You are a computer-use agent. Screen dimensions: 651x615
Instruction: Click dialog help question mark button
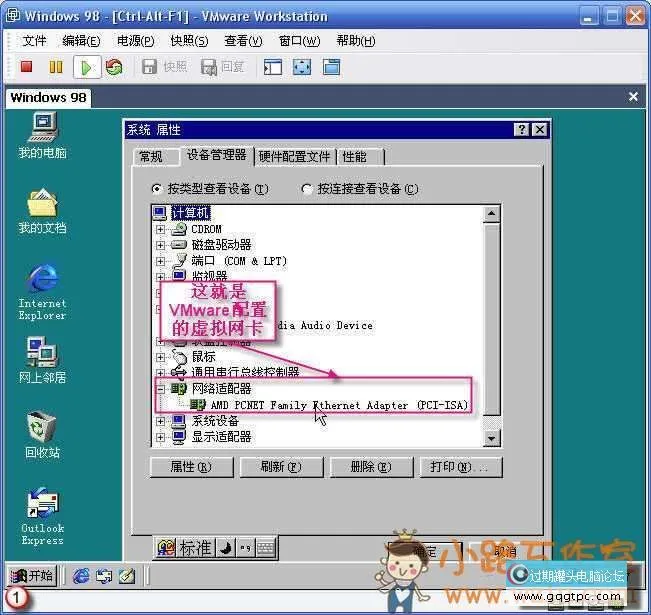tap(521, 130)
